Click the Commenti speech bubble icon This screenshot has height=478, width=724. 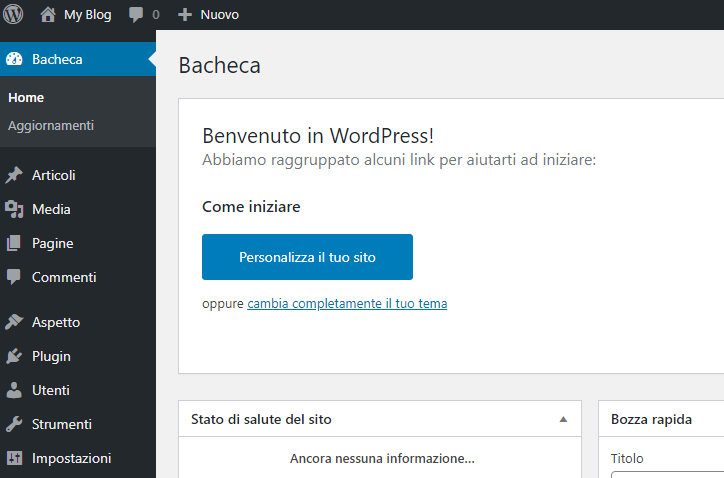tap(14, 277)
